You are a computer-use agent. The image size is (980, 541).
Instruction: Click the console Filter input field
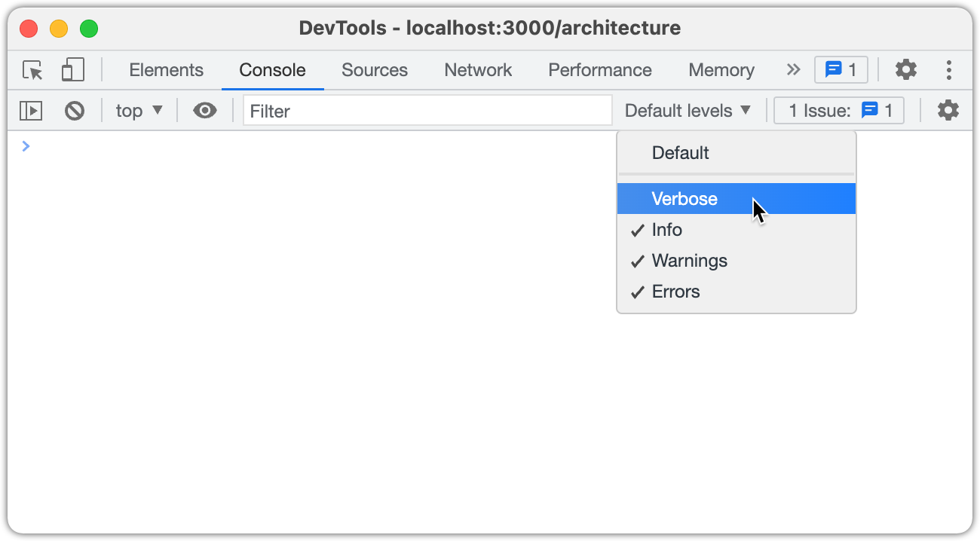427,111
